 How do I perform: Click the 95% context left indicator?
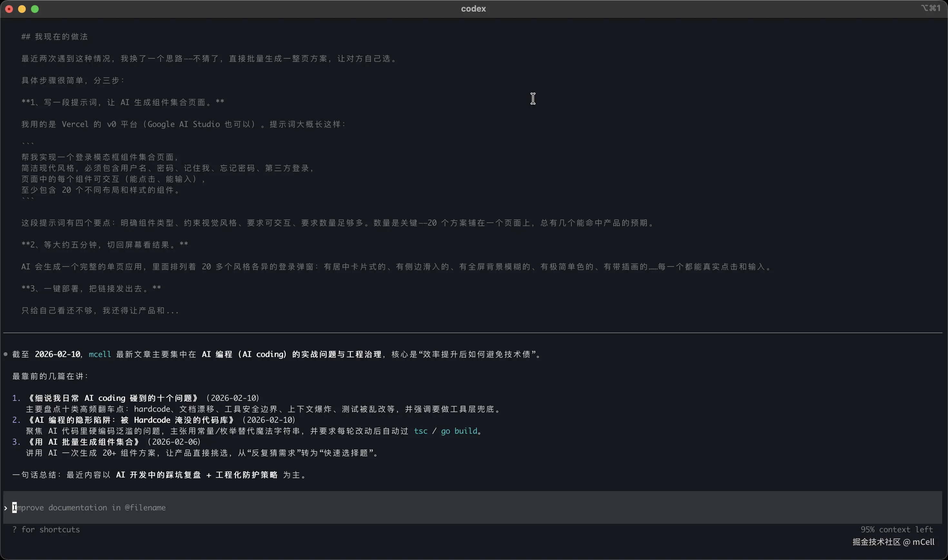pos(897,529)
